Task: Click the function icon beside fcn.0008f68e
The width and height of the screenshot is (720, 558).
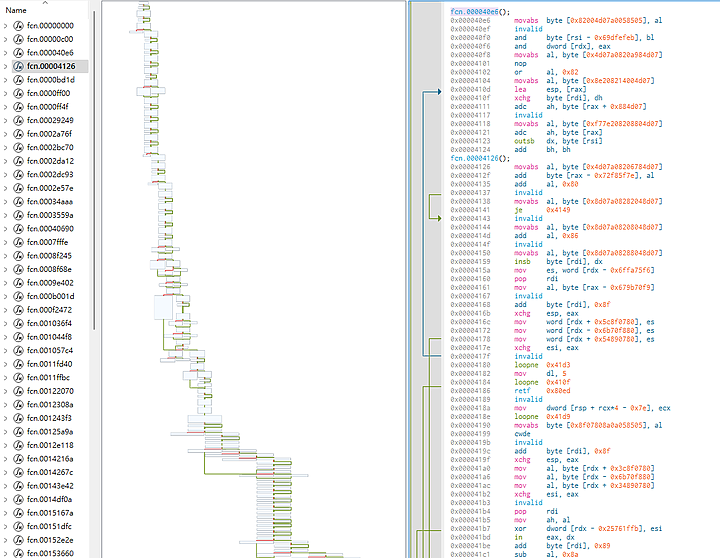Action: point(18,270)
